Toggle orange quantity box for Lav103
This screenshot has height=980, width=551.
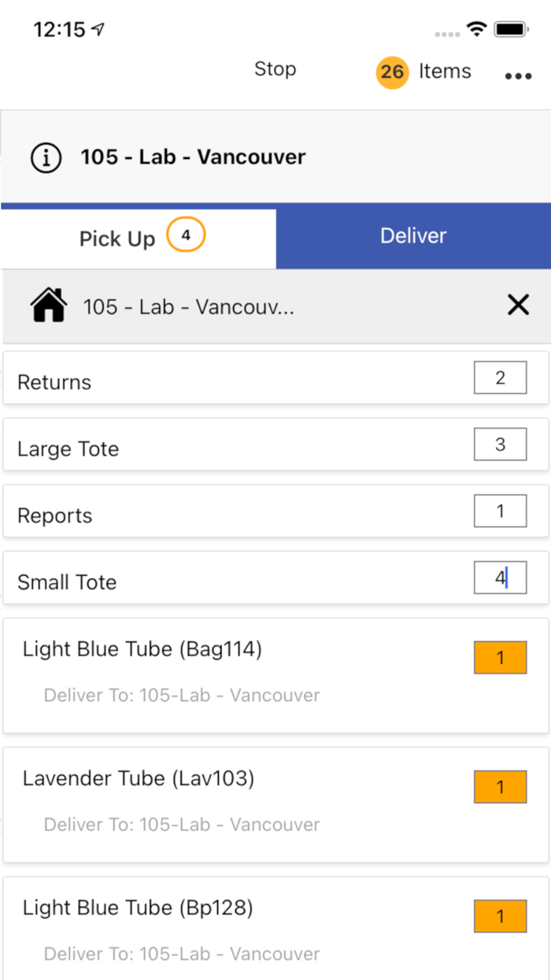pyautogui.click(x=500, y=786)
